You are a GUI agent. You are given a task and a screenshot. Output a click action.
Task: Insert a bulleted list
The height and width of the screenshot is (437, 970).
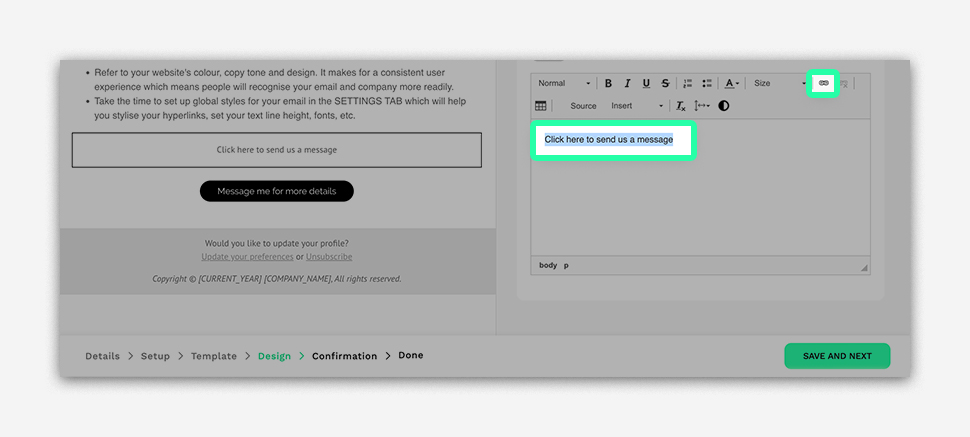[x=707, y=83]
